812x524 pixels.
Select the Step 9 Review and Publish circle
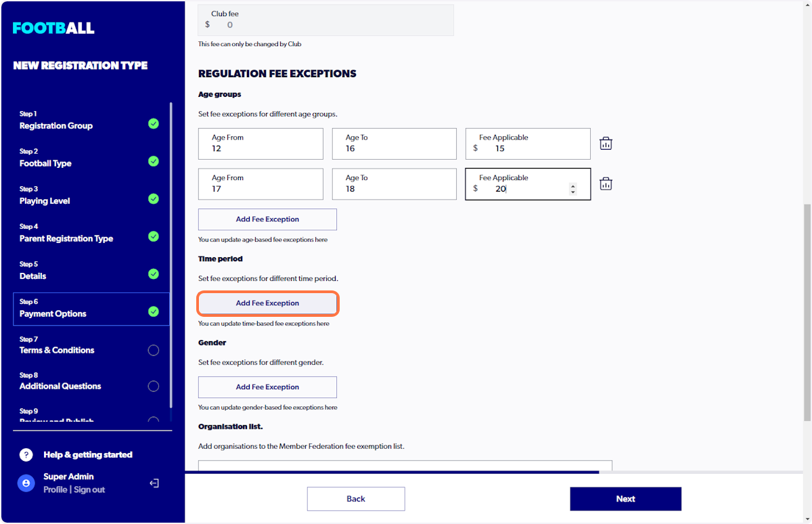click(x=154, y=418)
